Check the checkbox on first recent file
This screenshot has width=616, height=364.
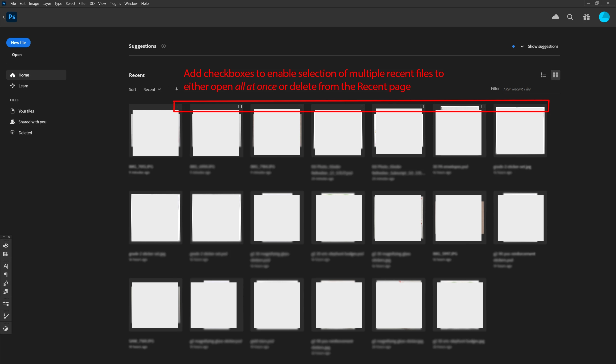pyautogui.click(x=179, y=106)
